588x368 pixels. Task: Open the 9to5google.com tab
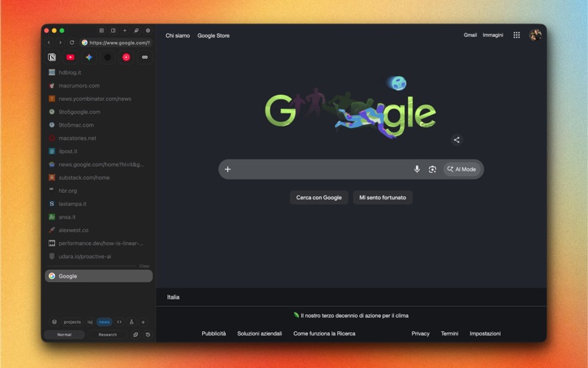pyautogui.click(x=98, y=112)
